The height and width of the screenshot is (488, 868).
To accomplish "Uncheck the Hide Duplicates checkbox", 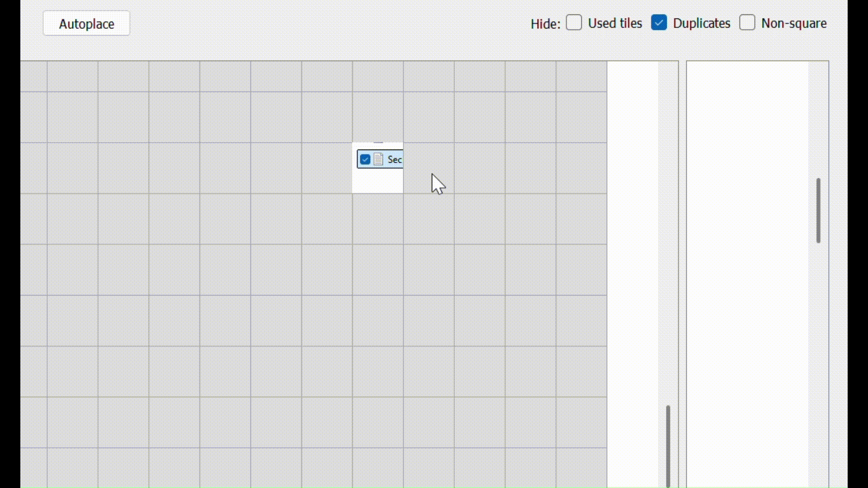I will pyautogui.click(x=659, y=23).
